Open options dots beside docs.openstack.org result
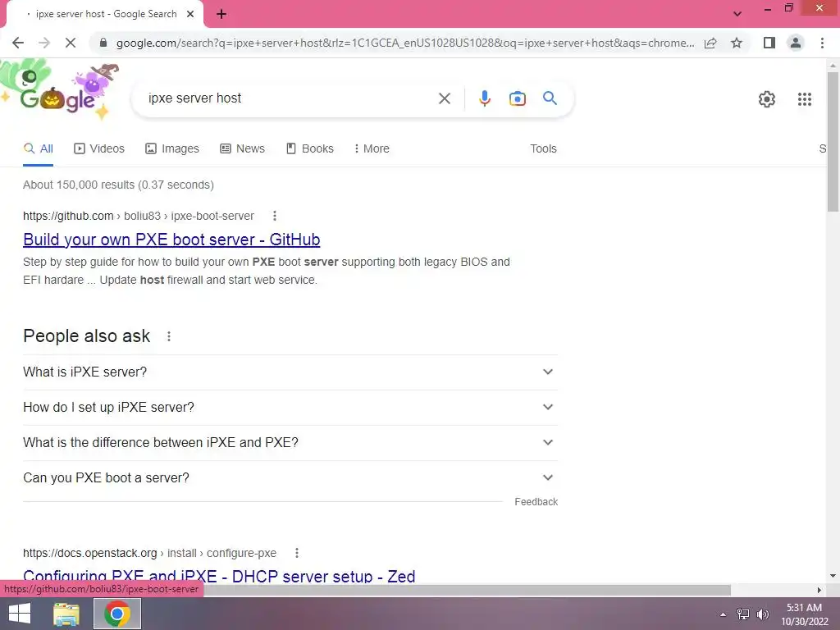840x630 pixels. click(297, 553)
